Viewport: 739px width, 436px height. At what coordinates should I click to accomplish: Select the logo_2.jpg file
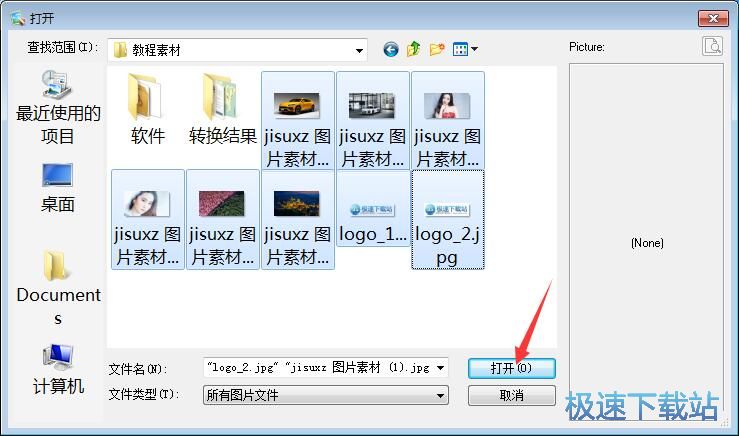pos(447,219)
